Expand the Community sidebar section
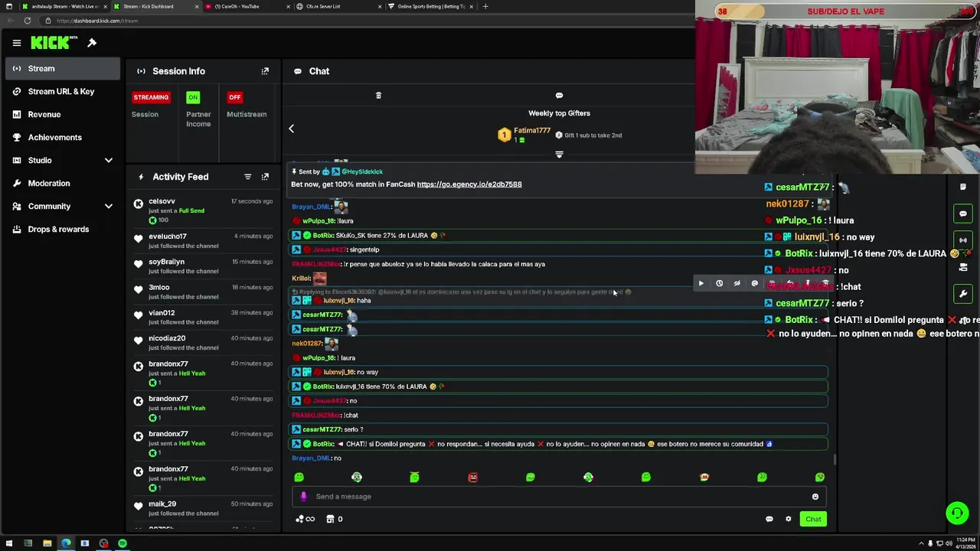Image resolution: width=980 pixels, height=551 pixels. pyautogui.click(x=109, y=207)
